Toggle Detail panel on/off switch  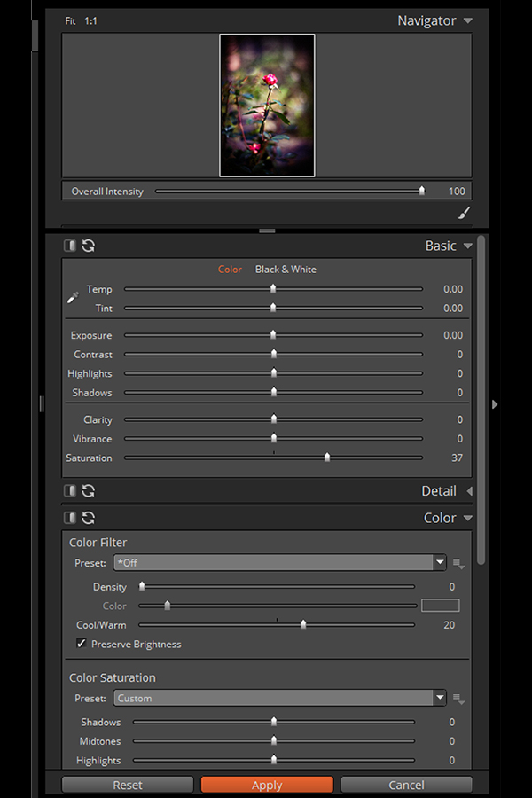pyautogui.click(x=70, y=490)
